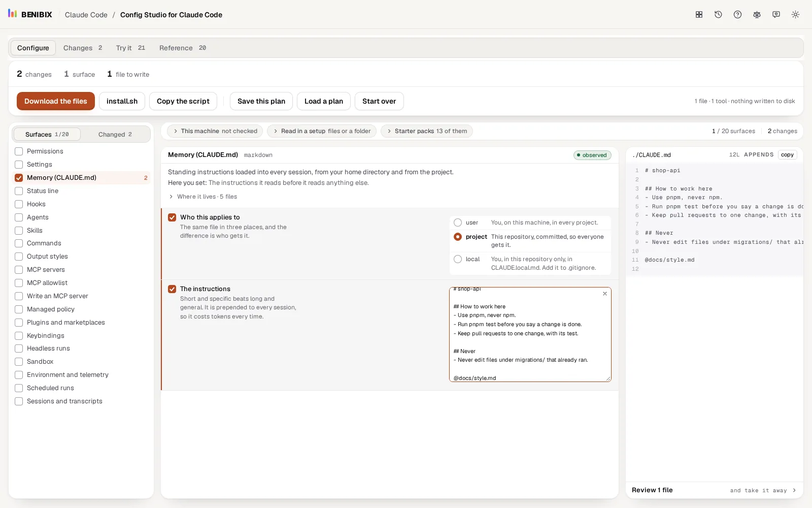This screenshot has width=812, height=508.
Task: Click the BENIBIX logo
Action: pyautogui.click(x=30, y=14)
